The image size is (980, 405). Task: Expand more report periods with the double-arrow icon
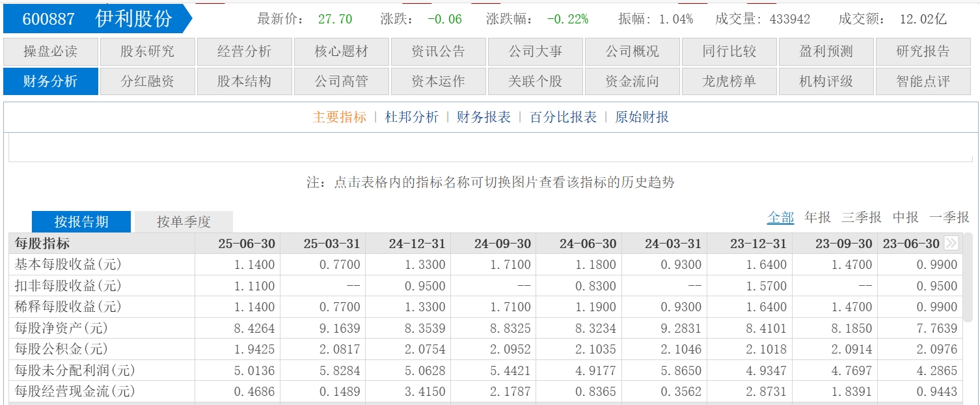(951, 244)
